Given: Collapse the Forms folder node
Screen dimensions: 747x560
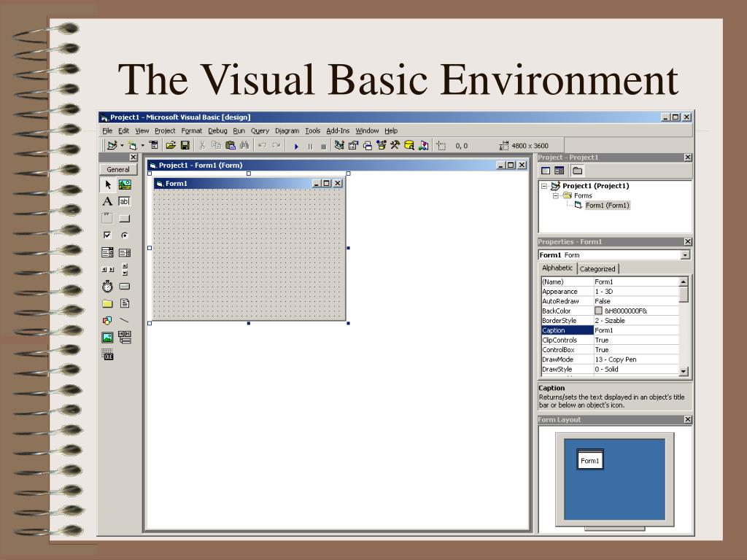Looking at the screenshot, I should pos(555,195).
